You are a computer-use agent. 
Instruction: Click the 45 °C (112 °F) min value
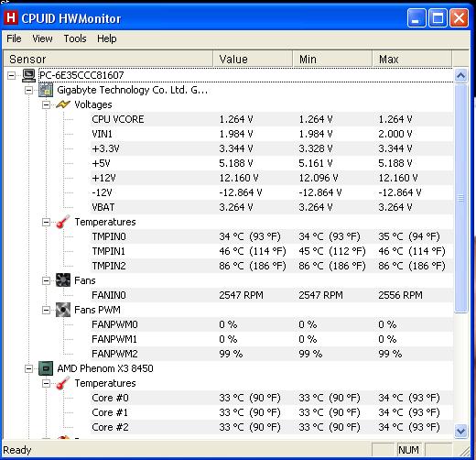(332, 251)
